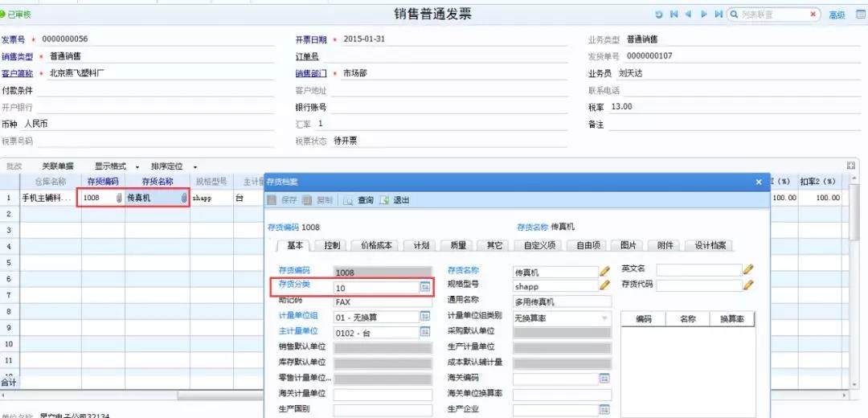
Task: Jump to the last record arrow
Action: click(x=719, y=14)
